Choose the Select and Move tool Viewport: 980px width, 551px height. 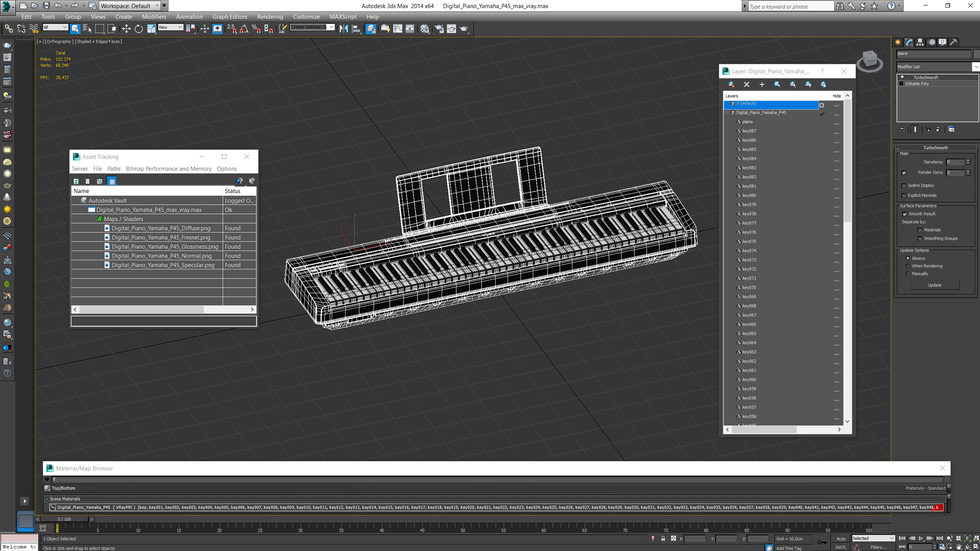click(x=126, y=29)
